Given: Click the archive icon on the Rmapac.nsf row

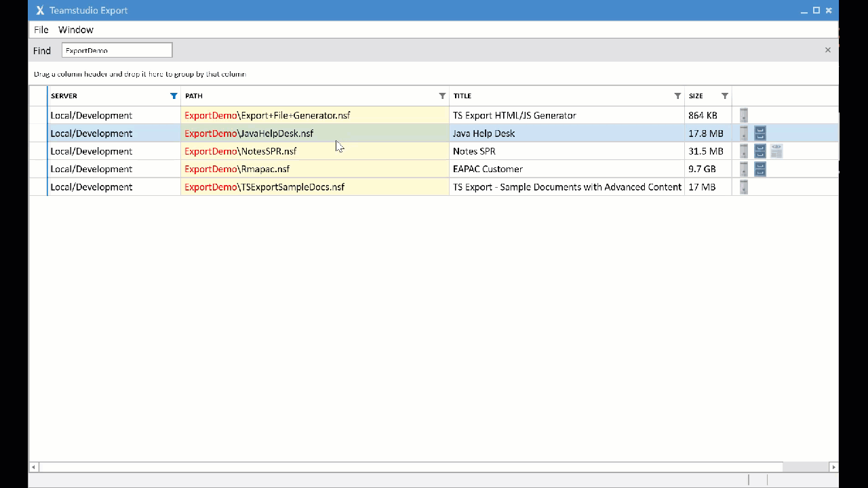Looking at the screenshot, I should [760, 169].
